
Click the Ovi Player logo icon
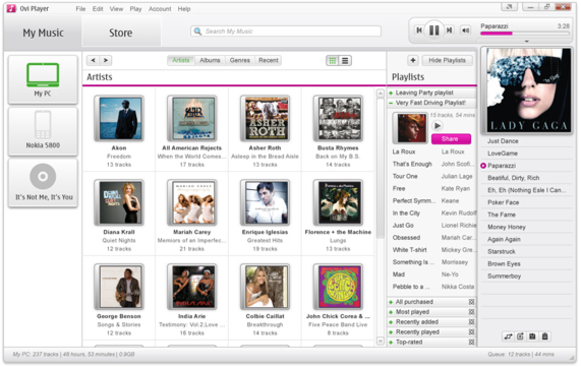(x=11, y=8)
